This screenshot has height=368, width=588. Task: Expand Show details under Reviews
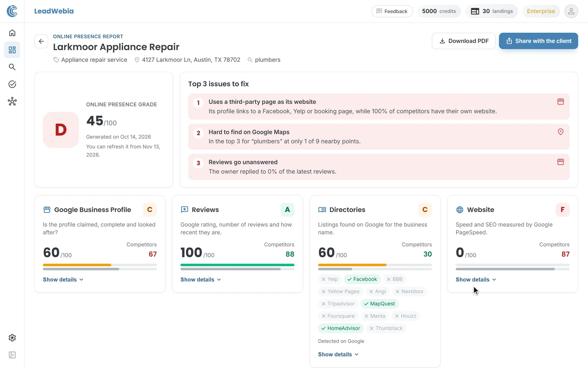(x=201, y=280)
